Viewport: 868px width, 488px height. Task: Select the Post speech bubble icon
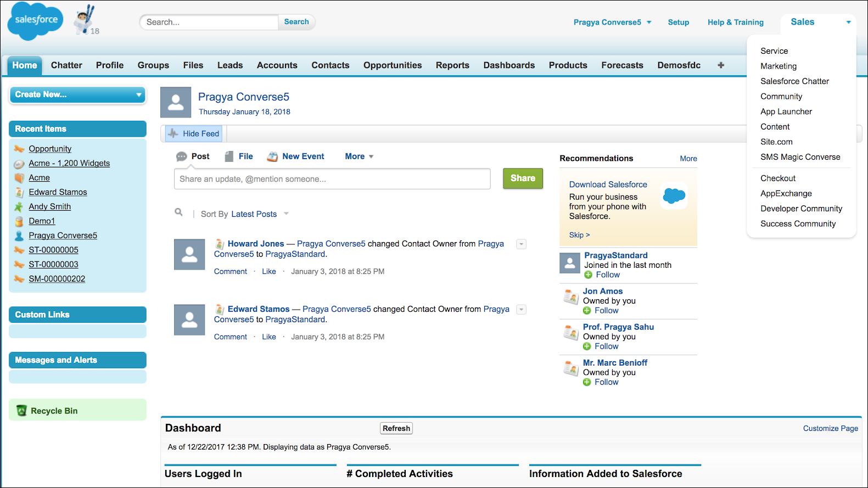[x=181, y=156]
